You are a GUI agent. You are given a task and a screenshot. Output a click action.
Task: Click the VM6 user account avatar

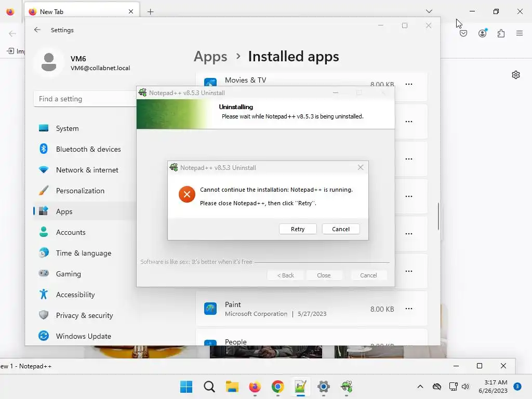point(49,62)
